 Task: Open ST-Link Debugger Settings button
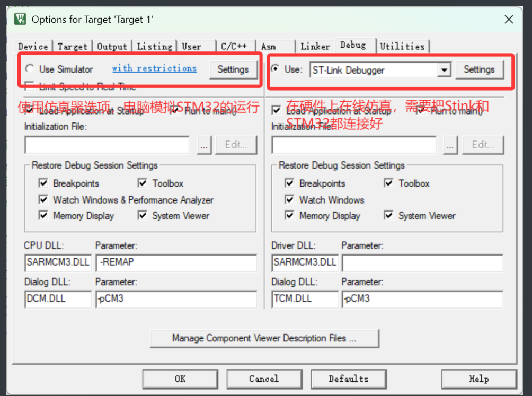(479, 69)
